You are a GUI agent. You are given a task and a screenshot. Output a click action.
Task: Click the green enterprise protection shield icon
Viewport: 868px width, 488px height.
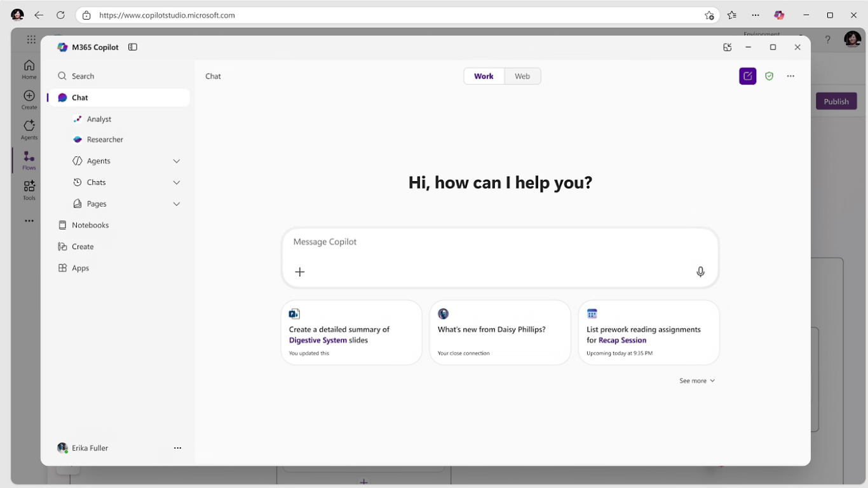tap(769, 76)
